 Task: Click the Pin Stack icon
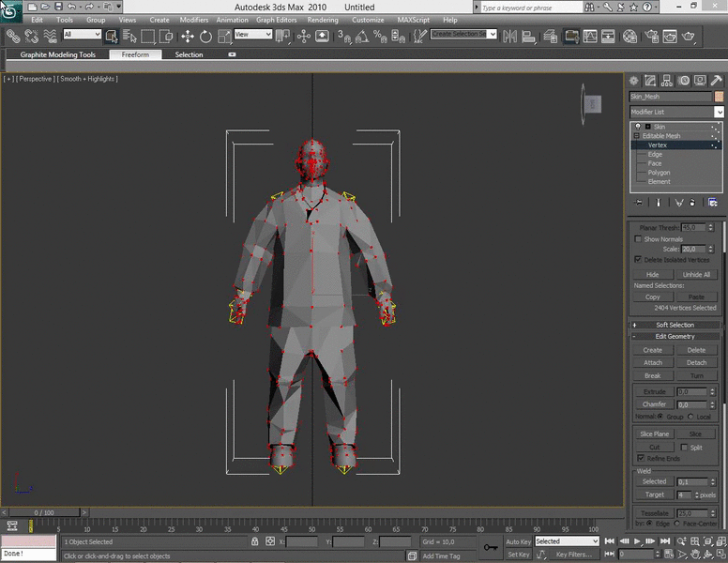coord(639,202)
